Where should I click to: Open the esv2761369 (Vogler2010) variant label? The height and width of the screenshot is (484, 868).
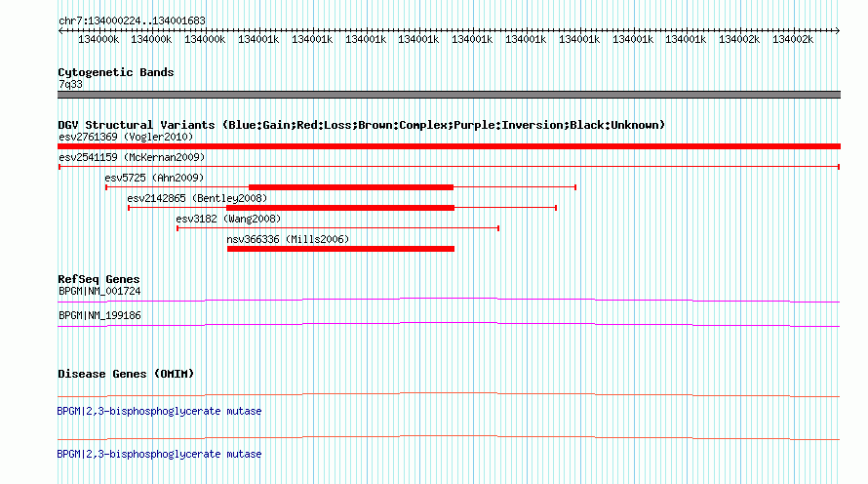126,137
